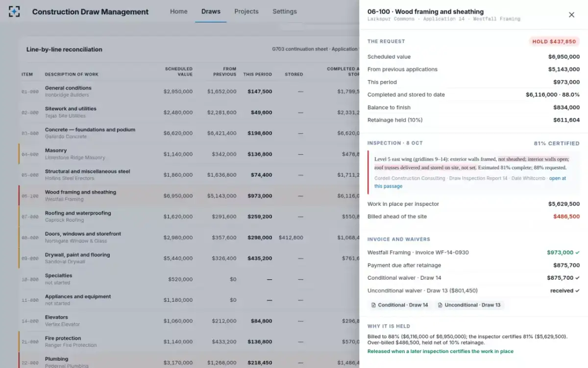The height and width of the screenshot is (368, 588).
Task: Click Work in place per inspector $5,629,500
Action: coord(473,204)
